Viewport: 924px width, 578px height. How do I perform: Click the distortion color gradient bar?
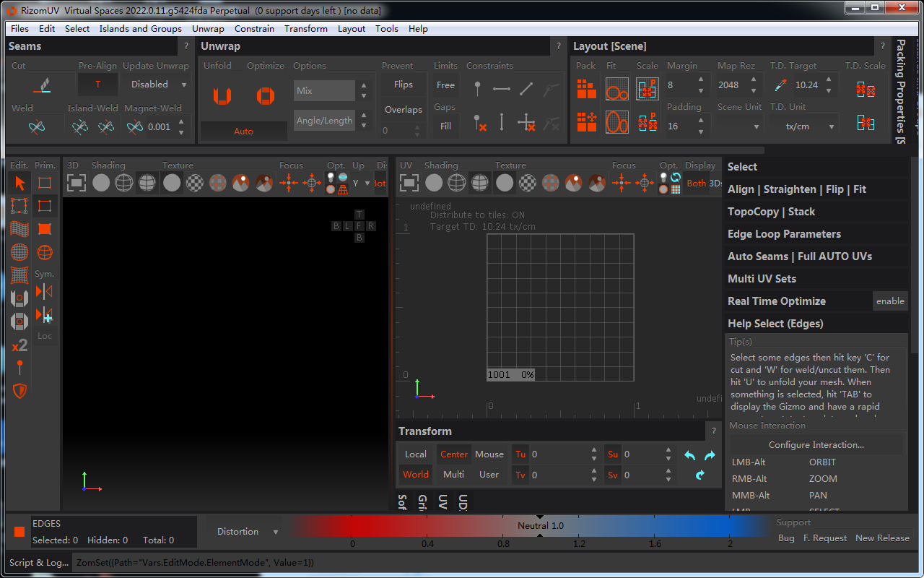(x=433, y=526)
